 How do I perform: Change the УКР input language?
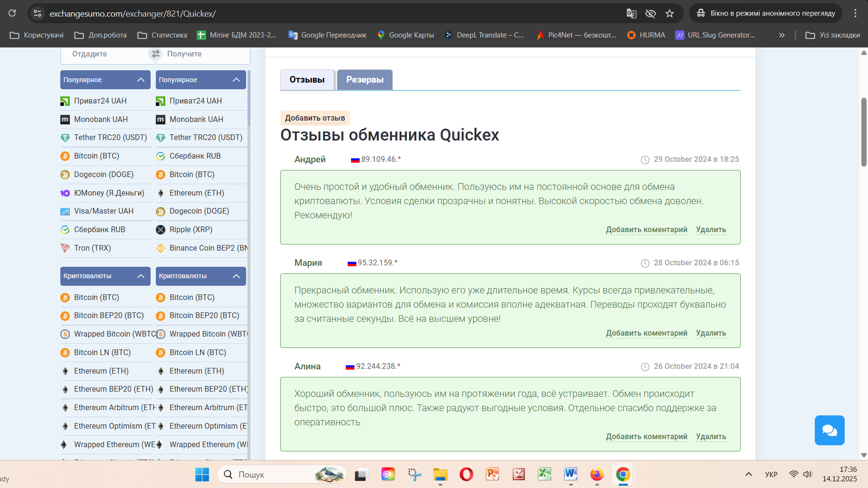tap(771, 474)
